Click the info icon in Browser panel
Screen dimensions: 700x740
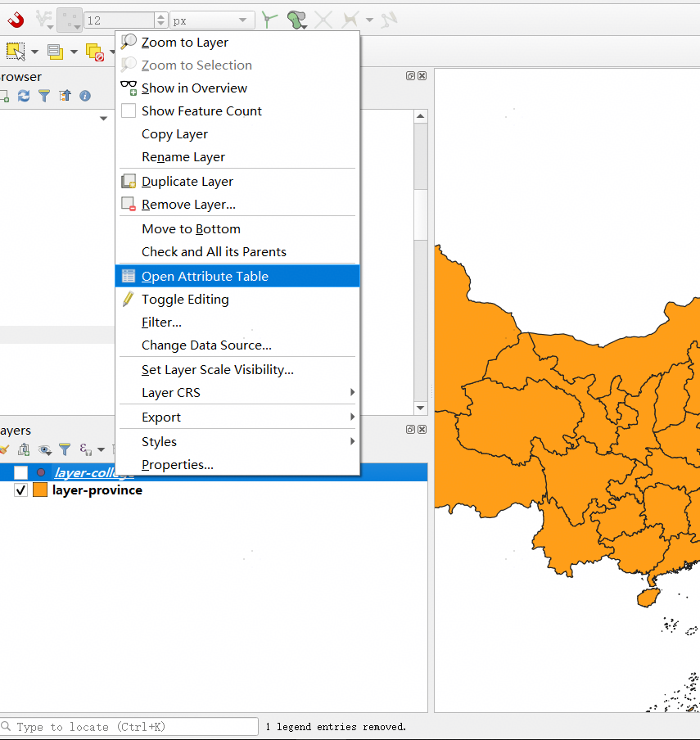point(84,96)
